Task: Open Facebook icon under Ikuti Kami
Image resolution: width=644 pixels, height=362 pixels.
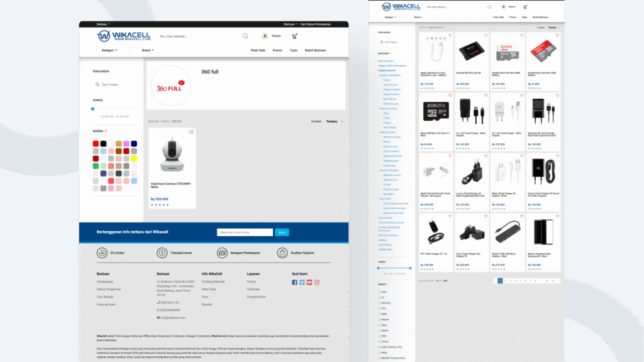Action: tap(294, 282)
